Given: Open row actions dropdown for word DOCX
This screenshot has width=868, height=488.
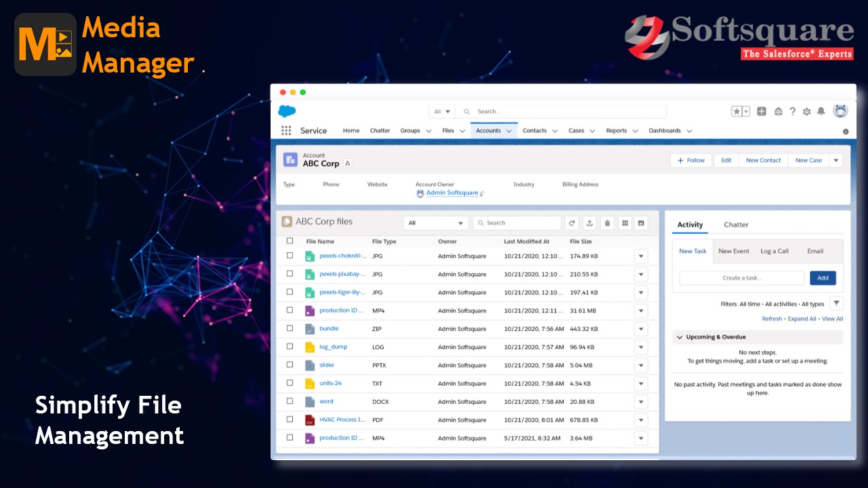Looking at the screenshot, I should pyautogui.click(x=641, y=401).
